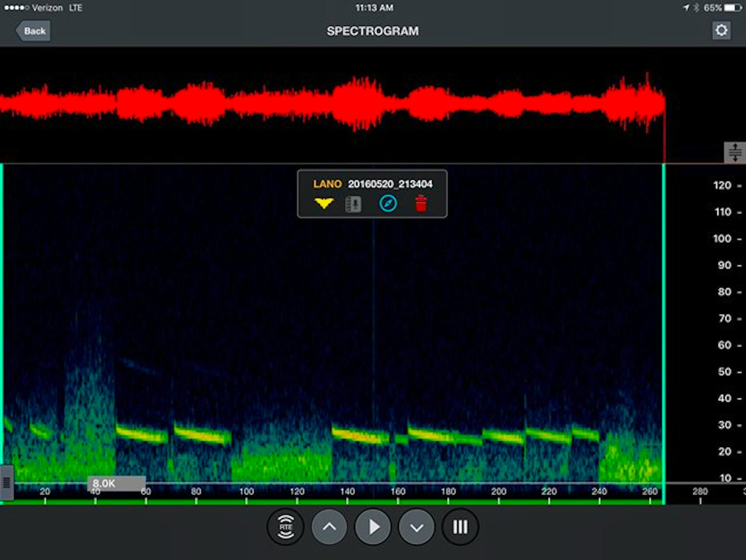
Task: Tap the 60 kHz frequency axis label
Action: point(724,345)
